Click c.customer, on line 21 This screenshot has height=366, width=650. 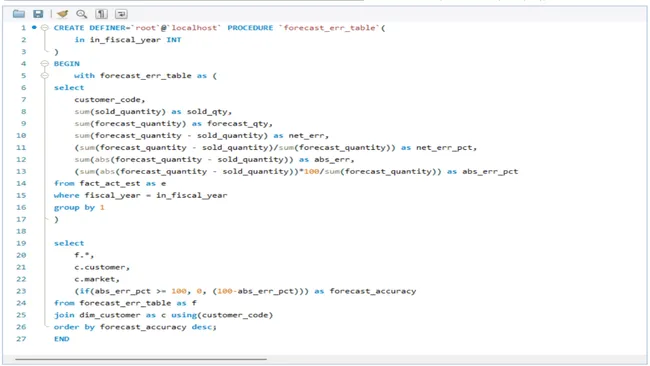(x=102, y=267)
